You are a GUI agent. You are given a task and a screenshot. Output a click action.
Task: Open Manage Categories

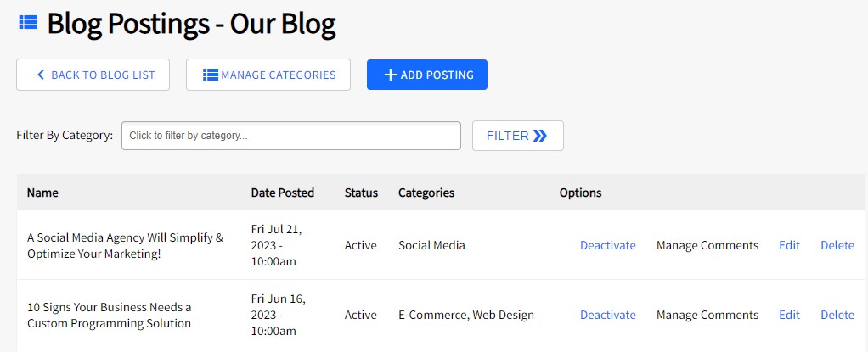268,75
